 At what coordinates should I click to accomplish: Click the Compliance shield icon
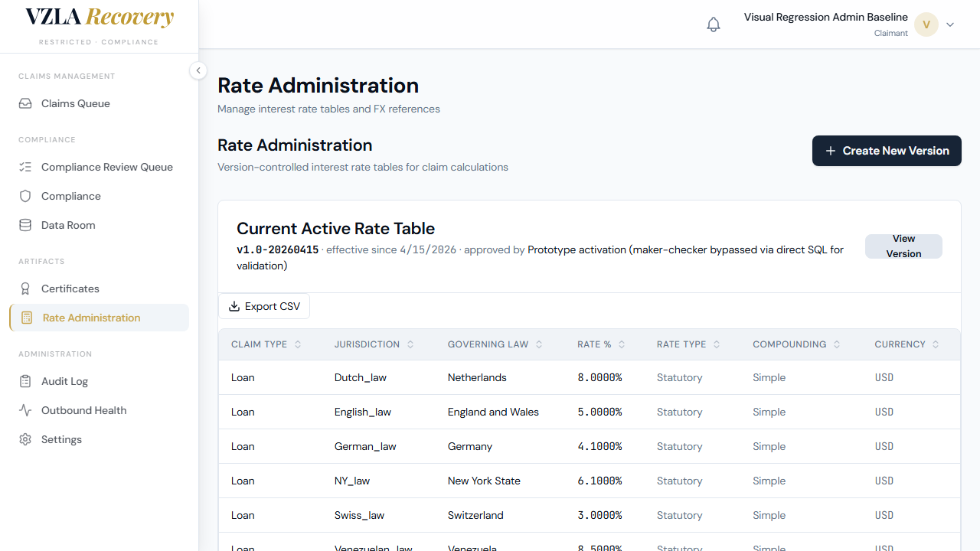25,196
